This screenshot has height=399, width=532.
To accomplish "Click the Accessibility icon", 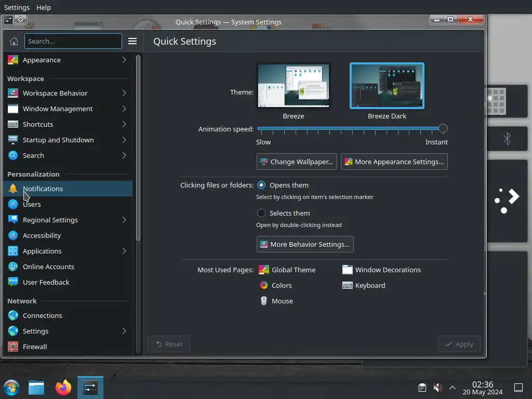I will click(x=13, y=235).
